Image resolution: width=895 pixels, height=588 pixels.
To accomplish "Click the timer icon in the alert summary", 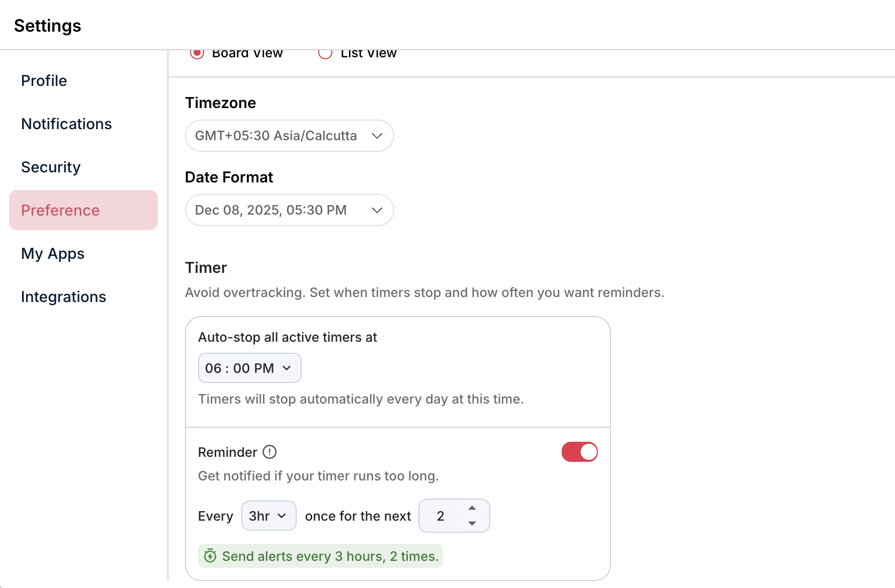I will (210, 556).
